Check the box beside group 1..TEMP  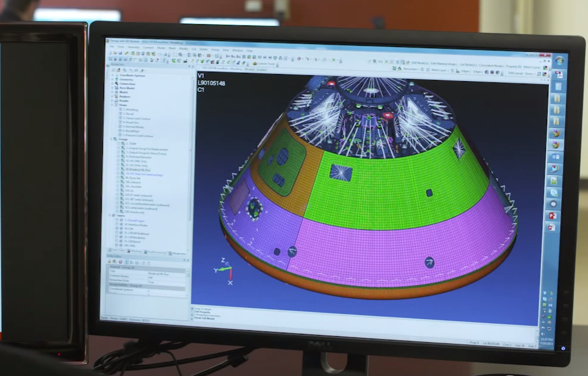(x=117, y=144)
